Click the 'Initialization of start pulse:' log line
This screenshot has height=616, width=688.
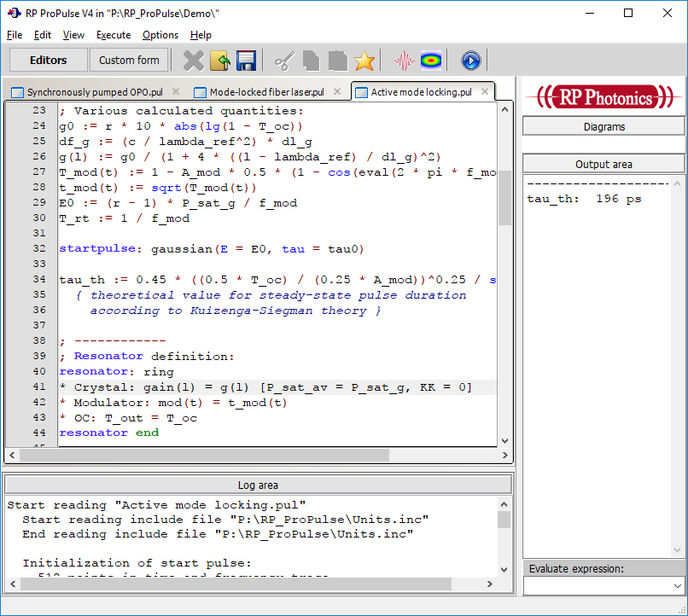[137, 563]
